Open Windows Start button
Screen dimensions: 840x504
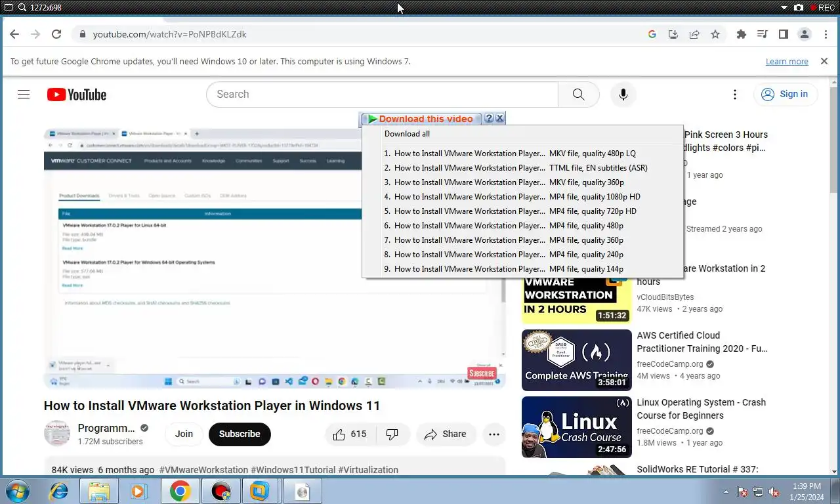[x=17, y=491]
